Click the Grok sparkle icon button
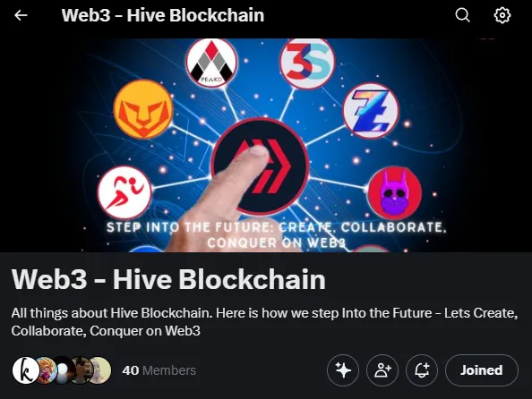 pyautogui.click(x=343, y=370)
